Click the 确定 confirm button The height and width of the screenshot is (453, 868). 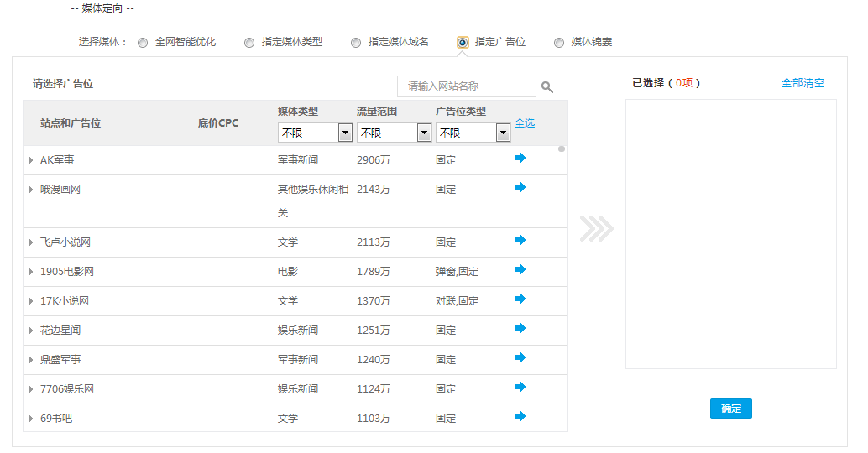coord(730,409)
